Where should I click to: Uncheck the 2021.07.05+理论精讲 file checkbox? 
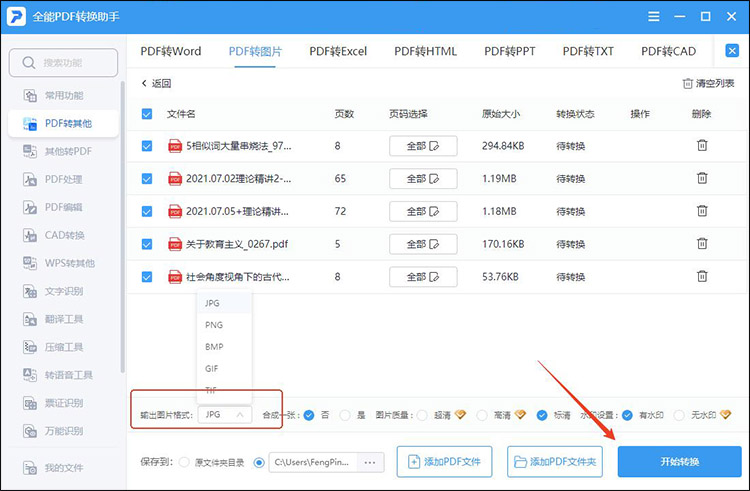(x=147, y=211)
